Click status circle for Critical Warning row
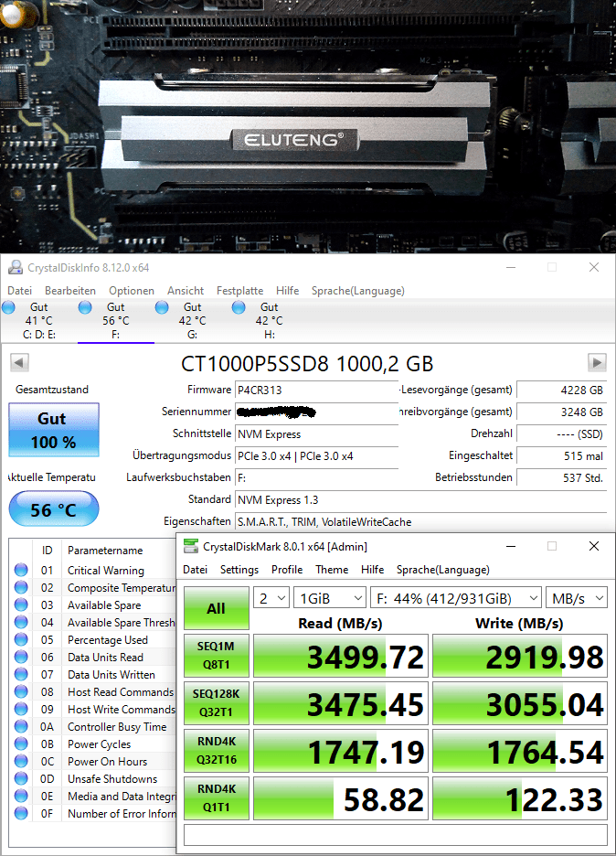The height and width of the screenshot is (856, 616). [21, 570]
